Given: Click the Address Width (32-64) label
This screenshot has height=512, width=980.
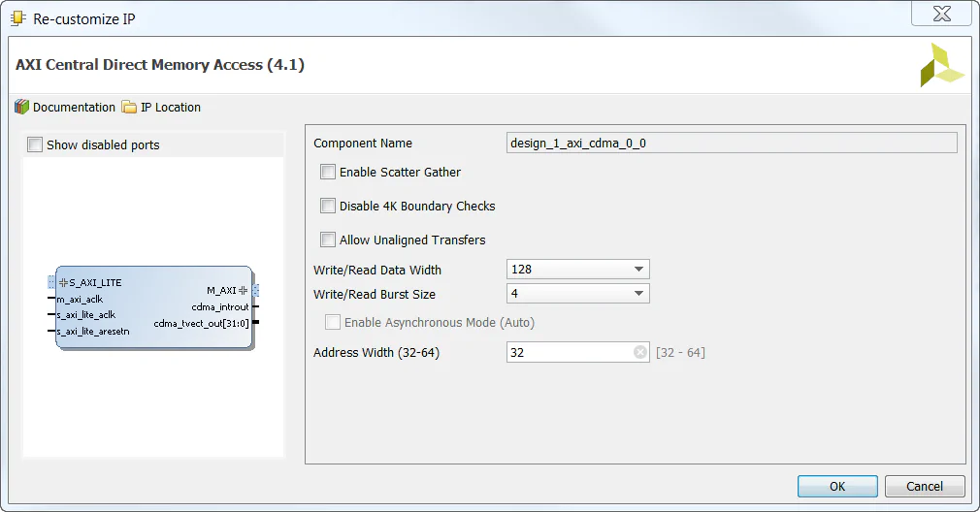Looking at the screenshot, I should click(x=376, y=352).
